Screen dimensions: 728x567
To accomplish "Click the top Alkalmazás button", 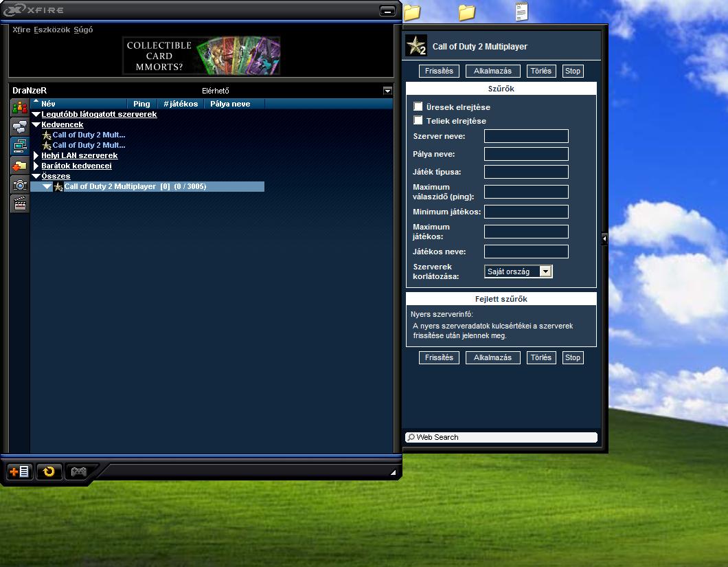I will tap(492, 71).
